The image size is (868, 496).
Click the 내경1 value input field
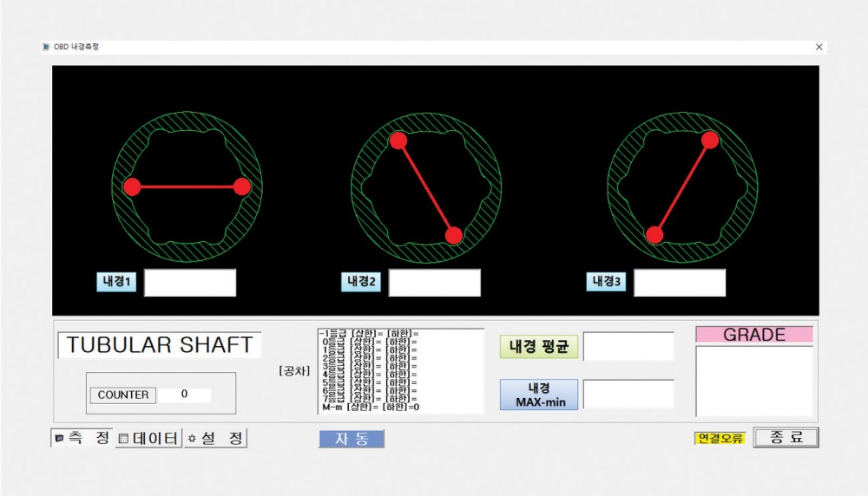tap(190, 283)
